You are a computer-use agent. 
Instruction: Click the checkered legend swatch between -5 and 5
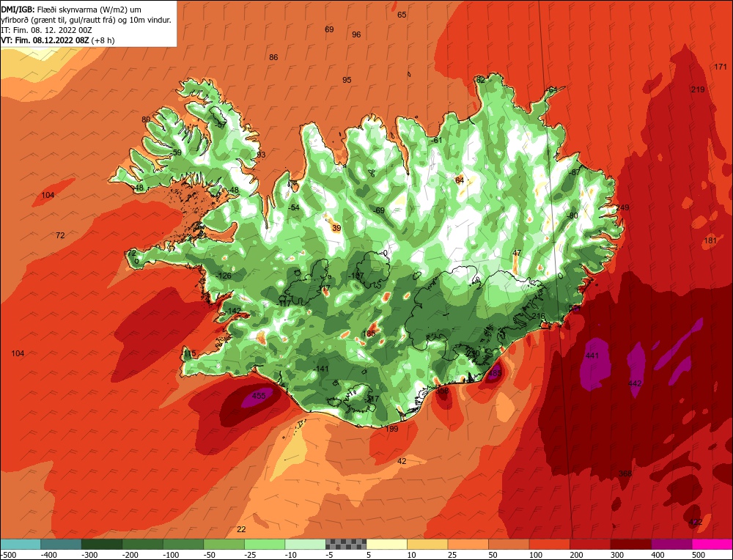pyautogui.click(x=346, y=544)
